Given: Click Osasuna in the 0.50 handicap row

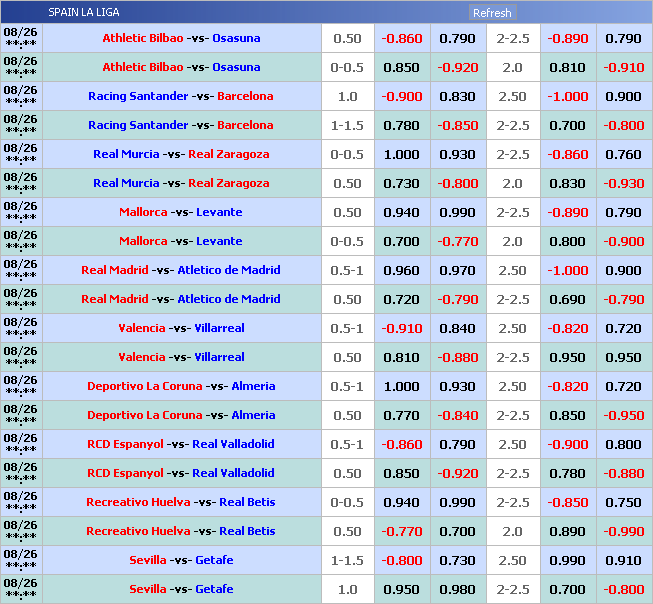Looking at the screenshot, I should 236,39.
